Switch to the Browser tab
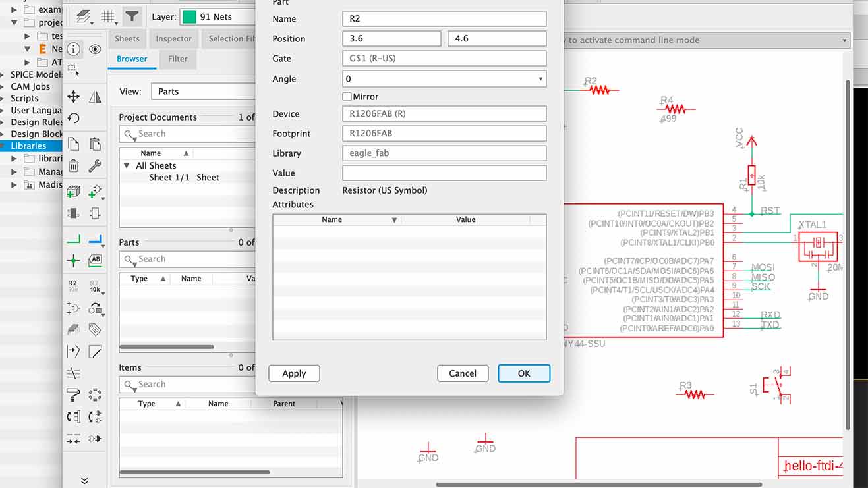The image size is (868, 488). [x=132, y=59]
